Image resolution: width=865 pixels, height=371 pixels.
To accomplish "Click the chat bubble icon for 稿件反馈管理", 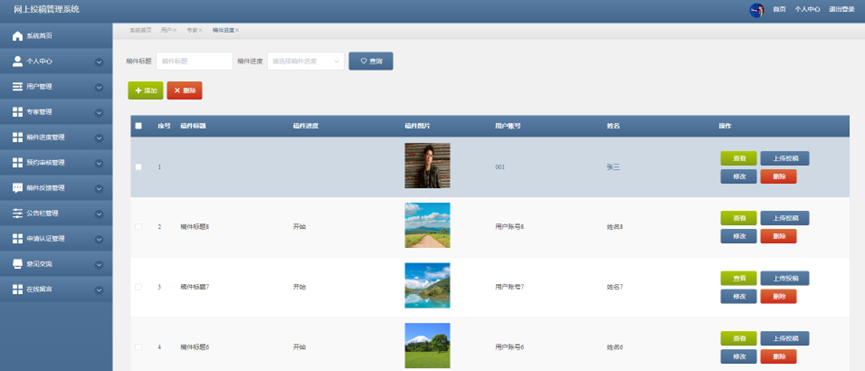I will (18, 188).
